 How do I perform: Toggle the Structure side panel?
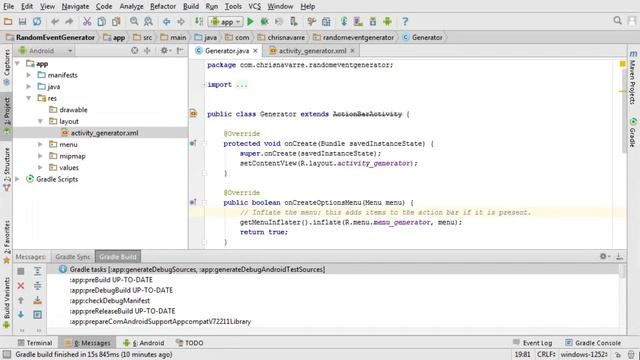coord(7,169)
